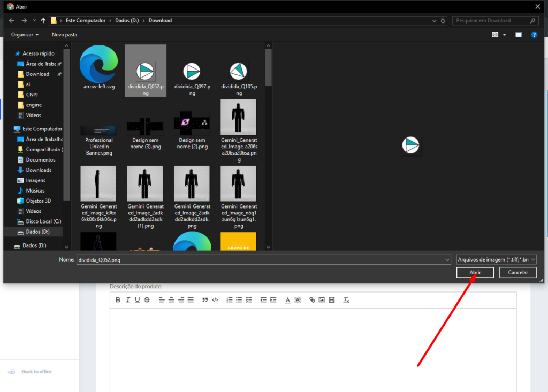548x392 pixels.
Task: Click the Cancelar button
Action: (x=517, y=273)
